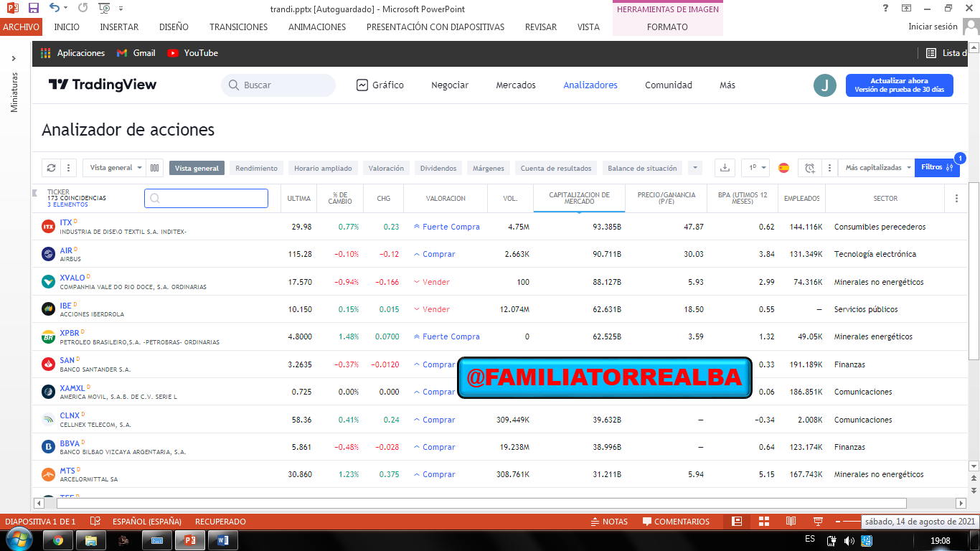Export screener data with download icon
Image resolution: width=980 pixels, height=551 pixels.
click(725, 168)
